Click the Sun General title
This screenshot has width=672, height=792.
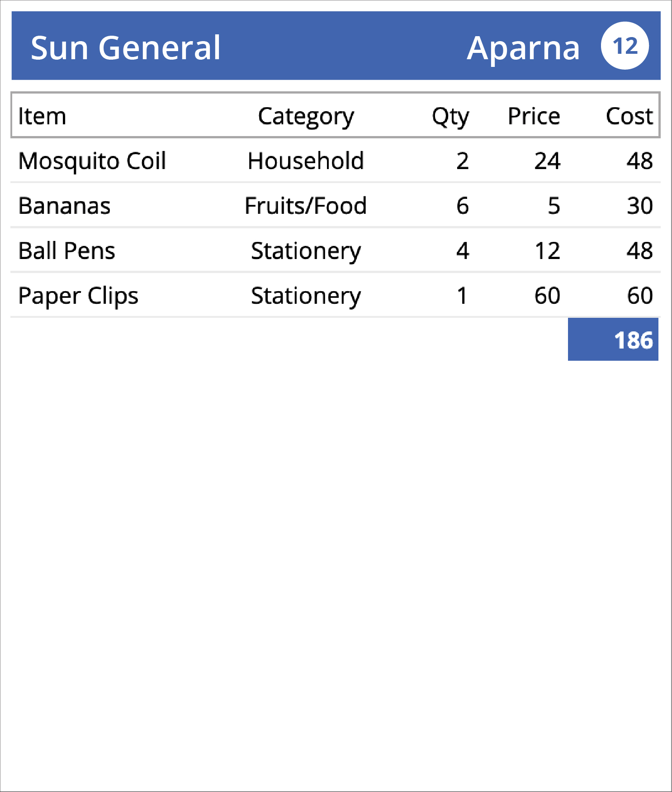click(126, 47)
